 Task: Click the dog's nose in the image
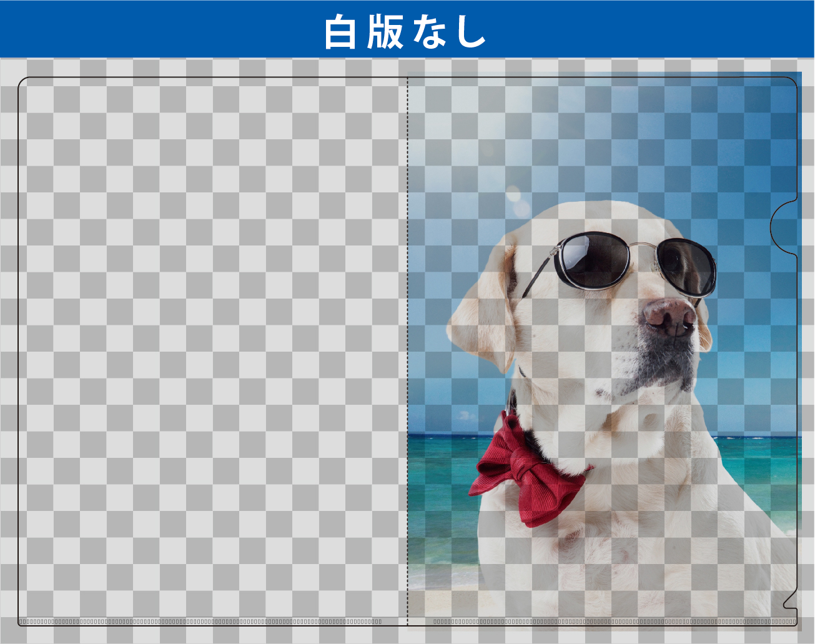tap(669, 317)
